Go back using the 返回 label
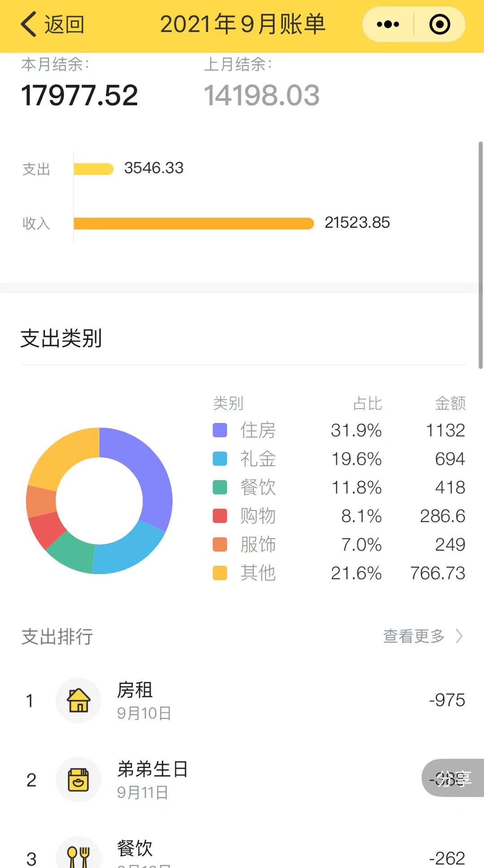The width and height of the screenshot is (484, 868). pyautogui.click(x=64, y=24)
